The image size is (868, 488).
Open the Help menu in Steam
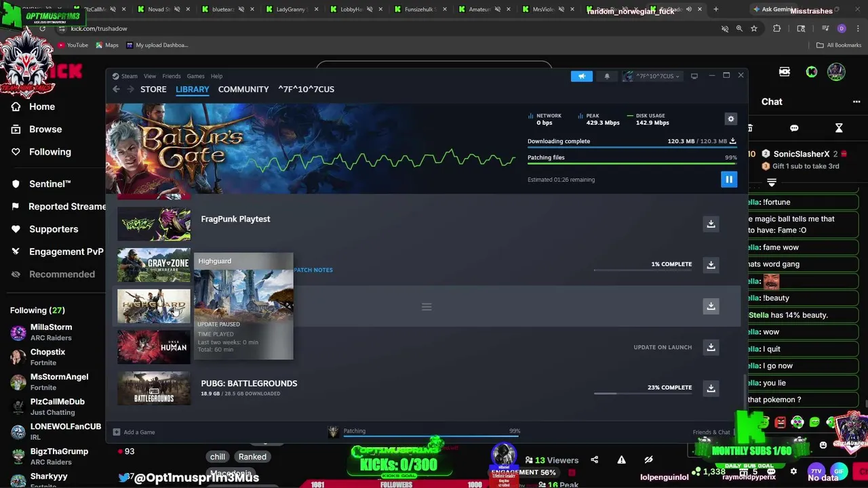point(216,76)
